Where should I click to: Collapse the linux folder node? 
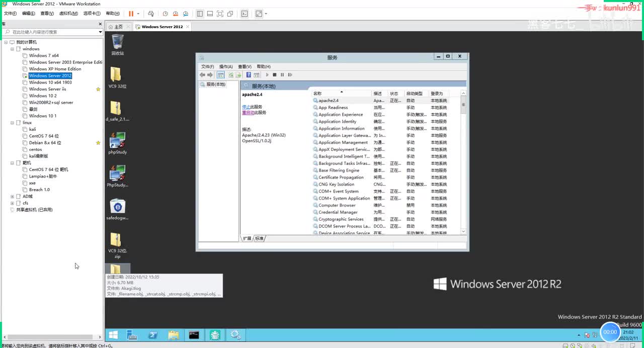(x=12, y=123)
